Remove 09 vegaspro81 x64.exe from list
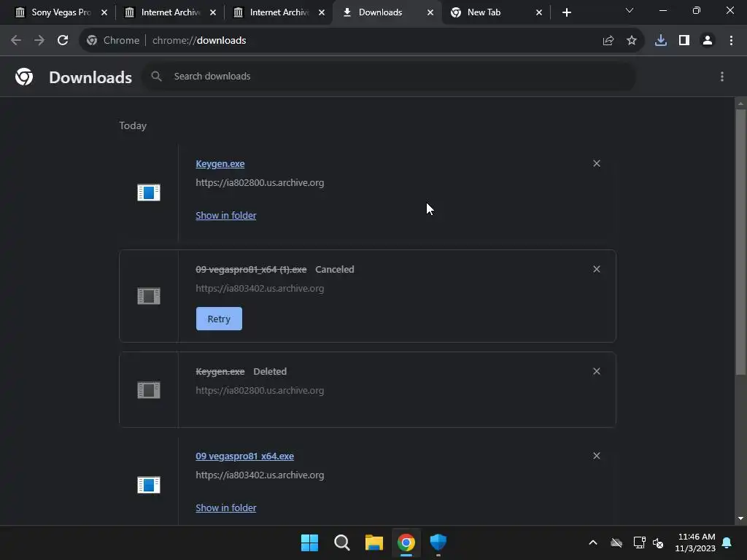Image resolution: width=747 pixels, height=560 pixels. pyautogui.click(x=597, y=456)
